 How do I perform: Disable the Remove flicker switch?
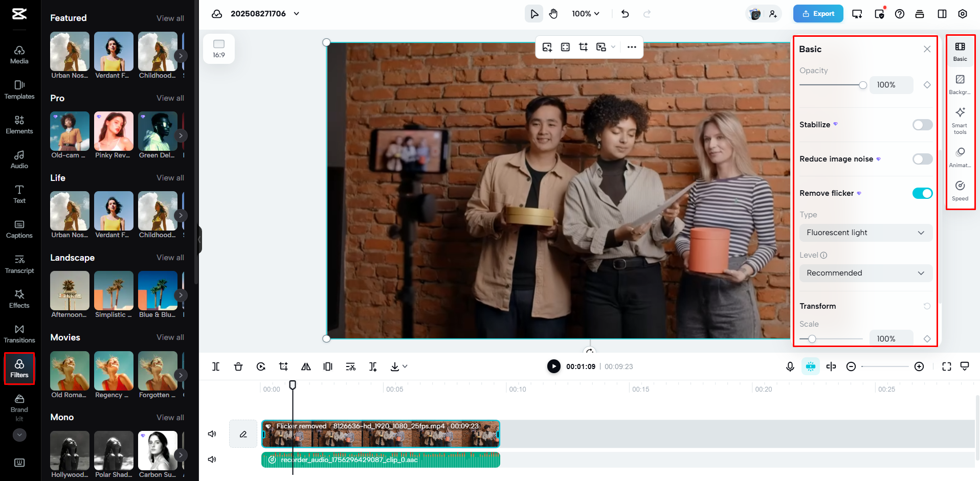[x=922, y=193]
